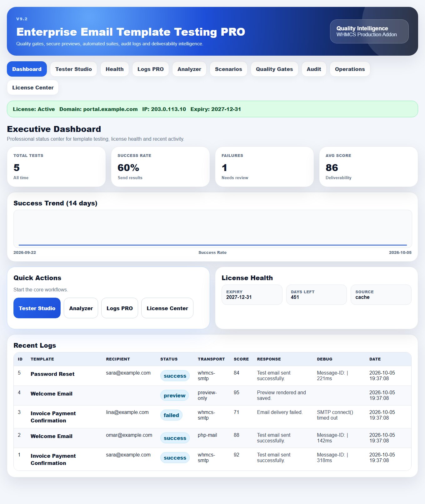Click the Expiry 2027-12-31 tile in License Health
Image resolution: width=425 pixels, height=504 pixels.
[252, 295]
